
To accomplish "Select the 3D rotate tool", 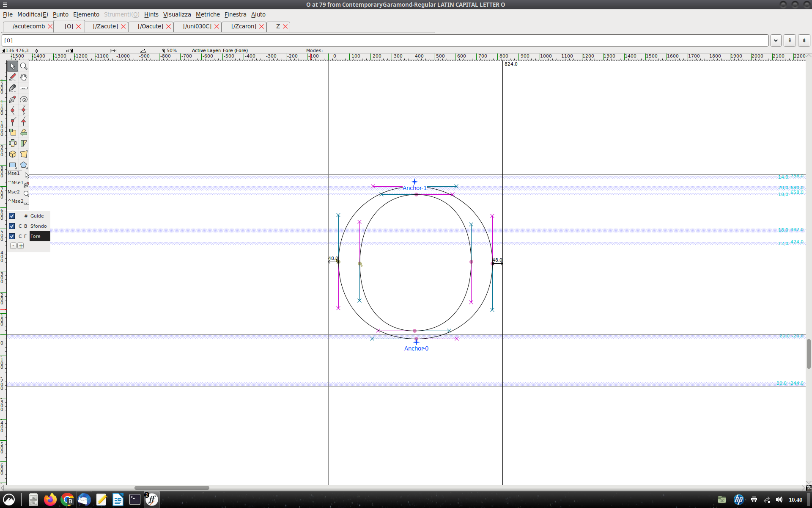I will coord(12,154).
